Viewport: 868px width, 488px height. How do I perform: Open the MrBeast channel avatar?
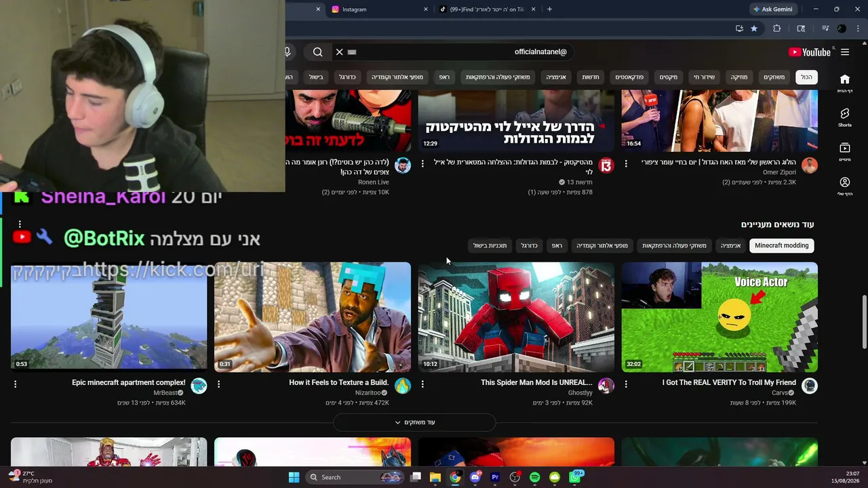pos(199,386)
